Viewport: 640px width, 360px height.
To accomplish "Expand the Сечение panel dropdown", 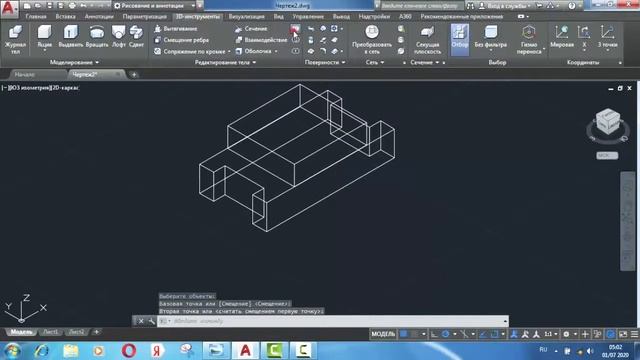I will click(425, 62).
